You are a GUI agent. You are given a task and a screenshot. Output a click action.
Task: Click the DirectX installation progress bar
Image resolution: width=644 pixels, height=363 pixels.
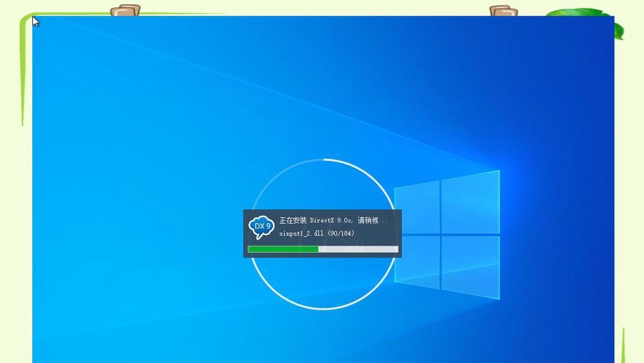[x=323, y=249]
